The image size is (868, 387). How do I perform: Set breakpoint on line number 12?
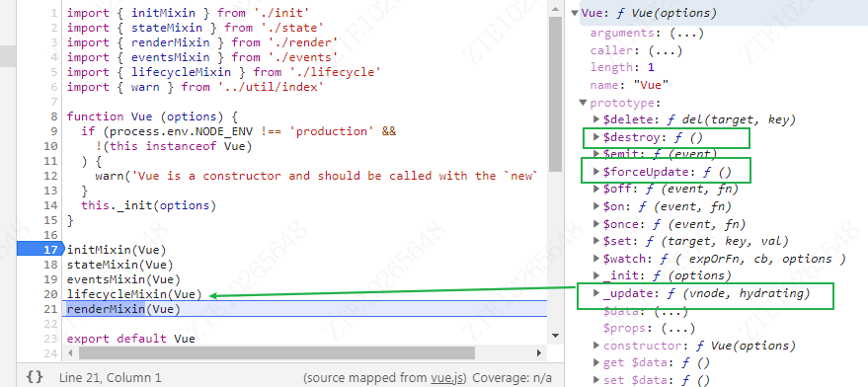click(x=50, y=176)
